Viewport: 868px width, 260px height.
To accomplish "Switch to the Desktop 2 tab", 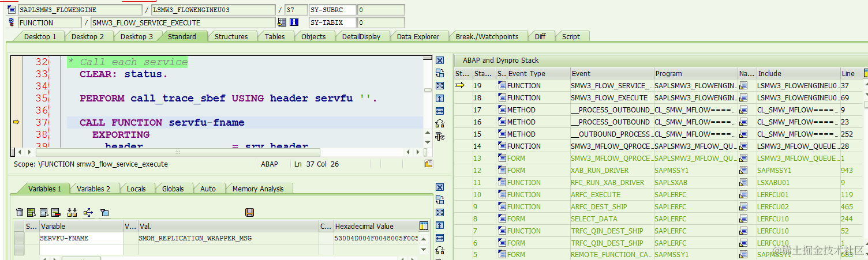I will [x=88, y=36].
